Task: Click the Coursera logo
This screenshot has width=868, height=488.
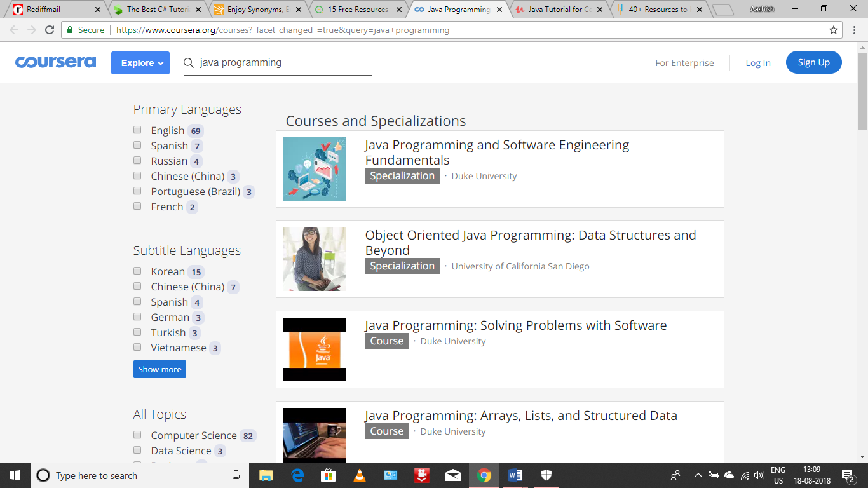Action: pos(56,62)
